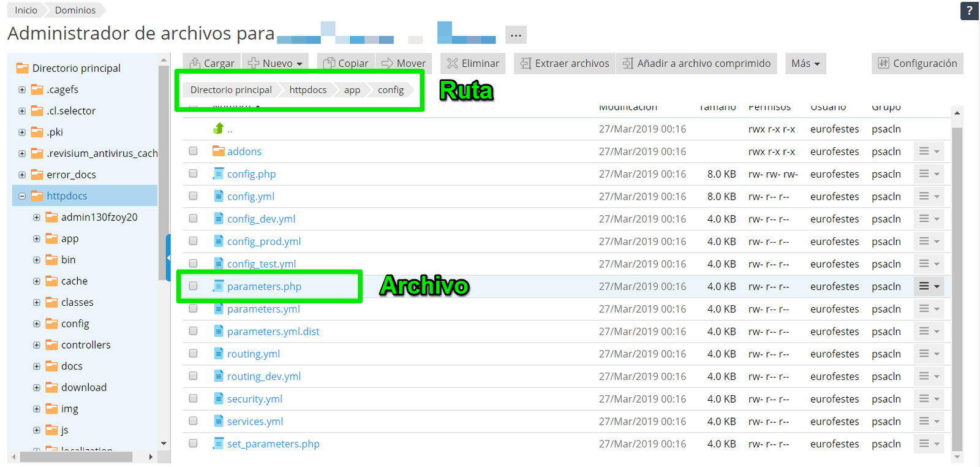Expand the app tree folder
This screenshot has width=980, height=467.
37,238
